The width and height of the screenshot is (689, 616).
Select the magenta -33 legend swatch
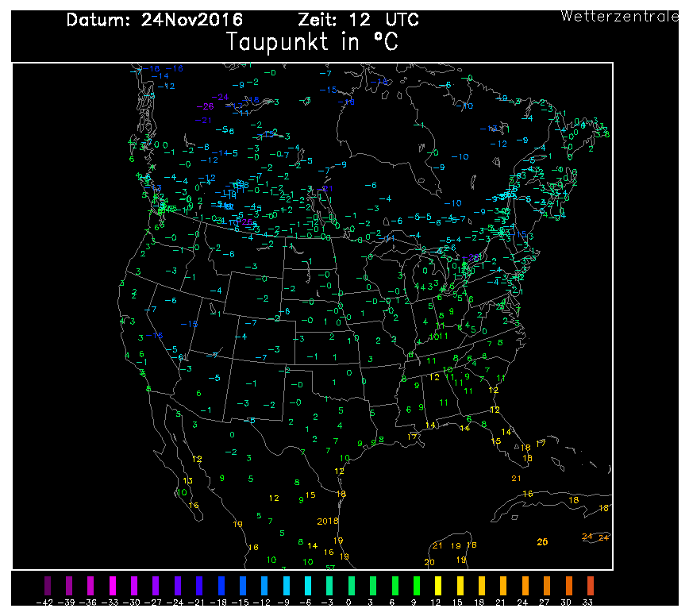coord(113,587)
